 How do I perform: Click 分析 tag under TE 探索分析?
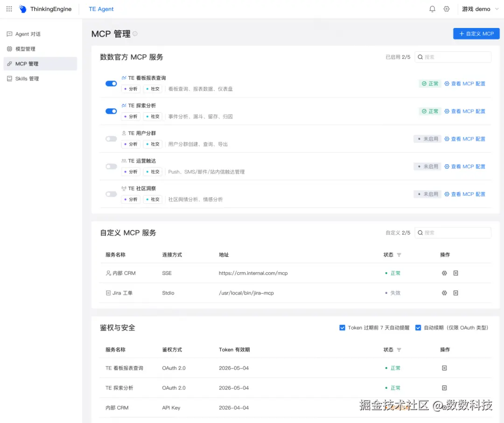pos(131,116)
